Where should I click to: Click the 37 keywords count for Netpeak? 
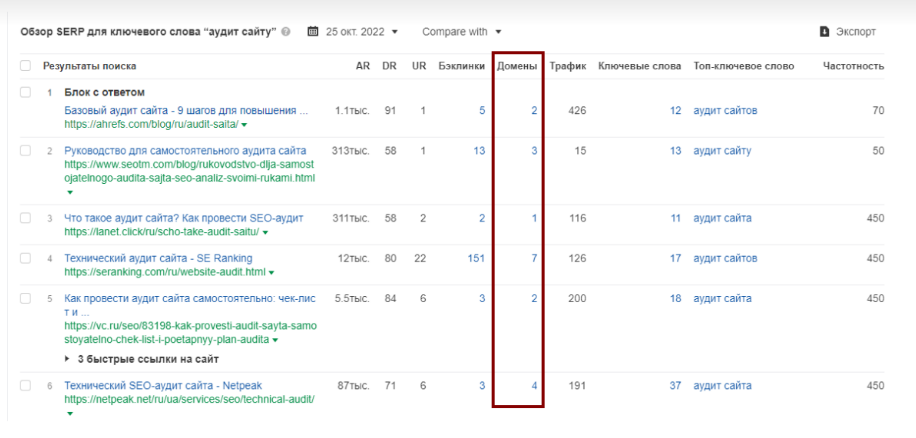point(675,385)
